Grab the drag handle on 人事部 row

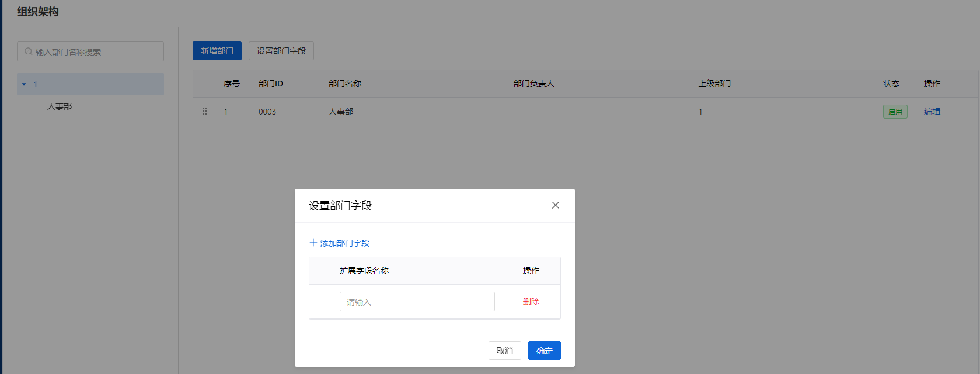[x=205, y=111]
